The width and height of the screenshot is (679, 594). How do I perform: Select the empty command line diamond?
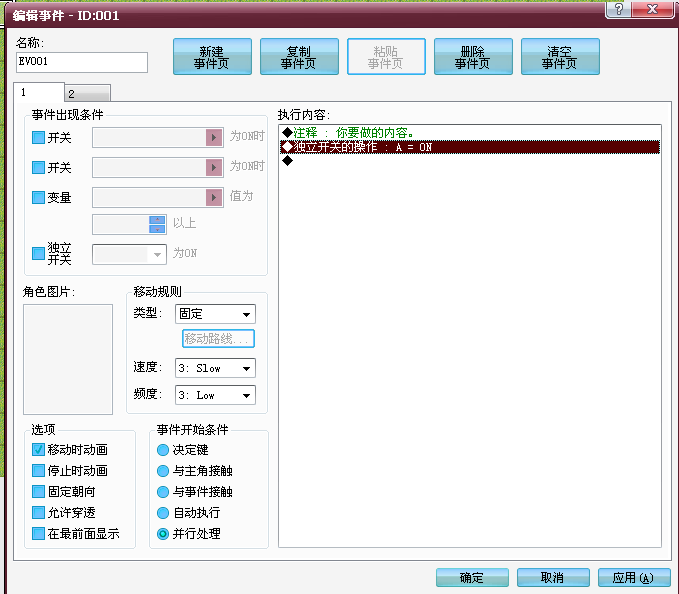[288, 161]
